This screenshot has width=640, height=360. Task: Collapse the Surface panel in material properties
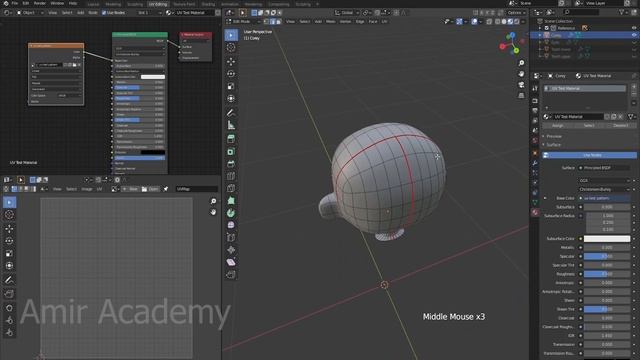point(553,145)
